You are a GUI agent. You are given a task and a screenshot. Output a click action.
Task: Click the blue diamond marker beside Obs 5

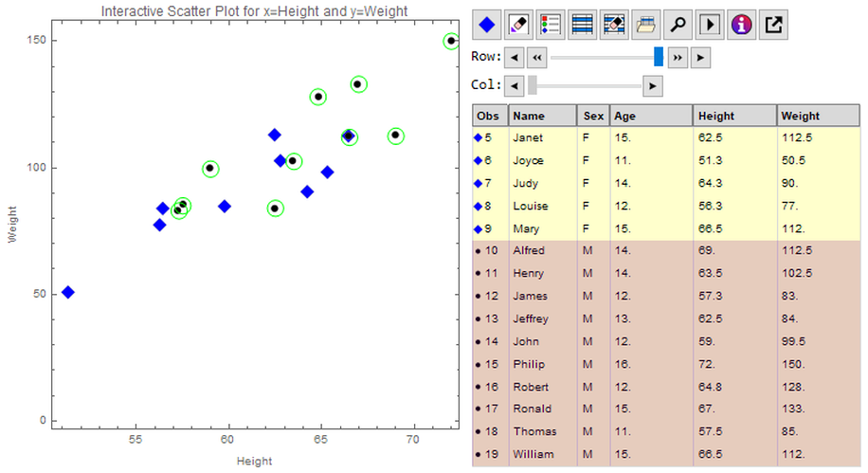point(479,137)
